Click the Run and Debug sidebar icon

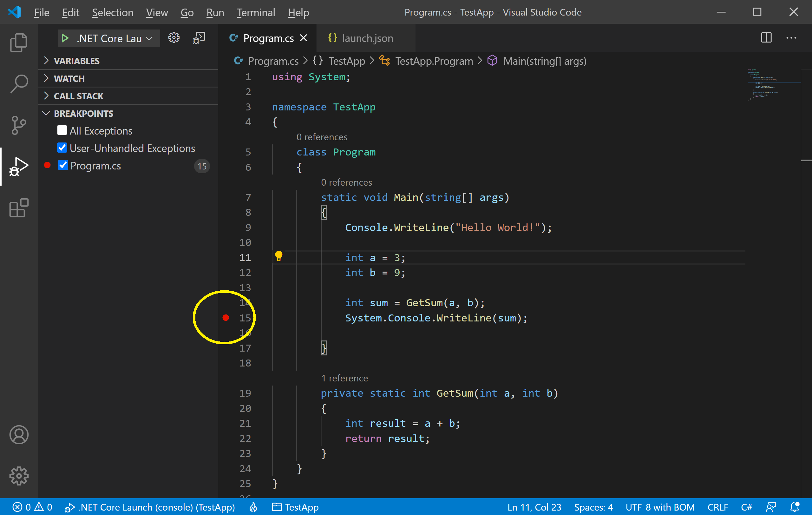pyautogui.click(x=18, y=166)
